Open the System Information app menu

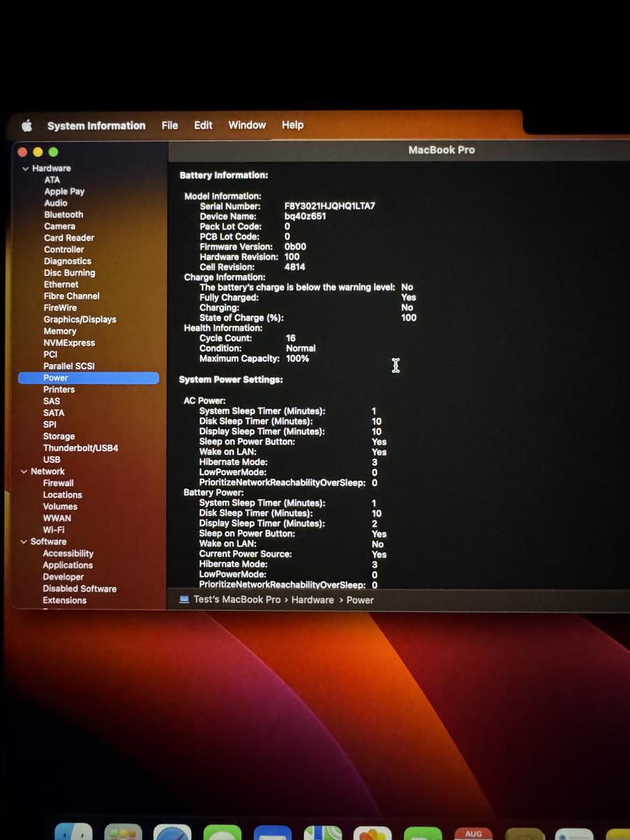pyautogui.click(x=96, y=126)
